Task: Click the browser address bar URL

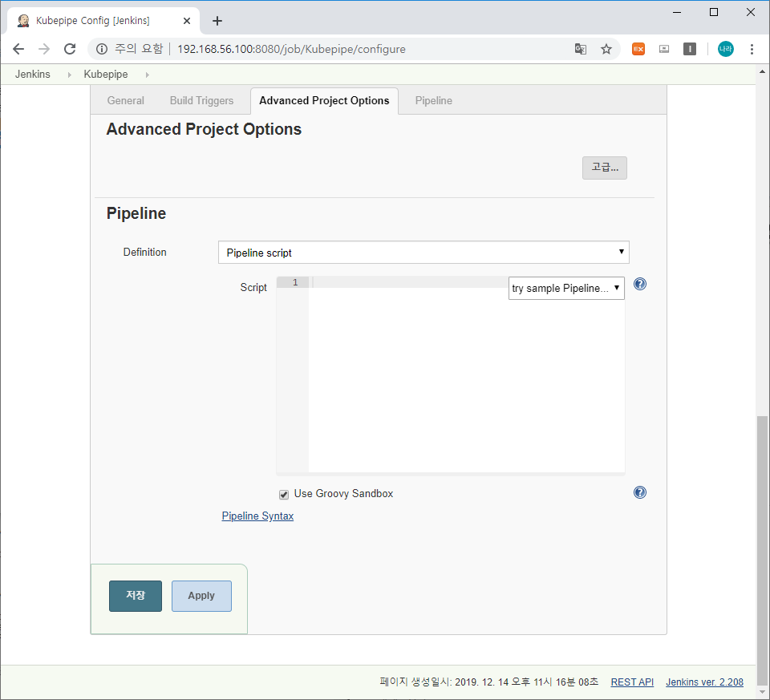Action: (x=291, y=49)
